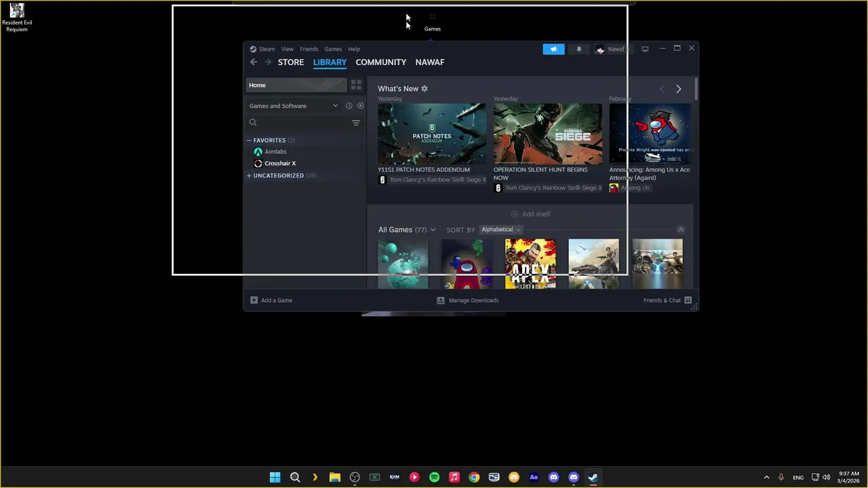Open OBS Studio from the taskbar
Viewport: 868px width, 488px height.
[x=355, y=477]
